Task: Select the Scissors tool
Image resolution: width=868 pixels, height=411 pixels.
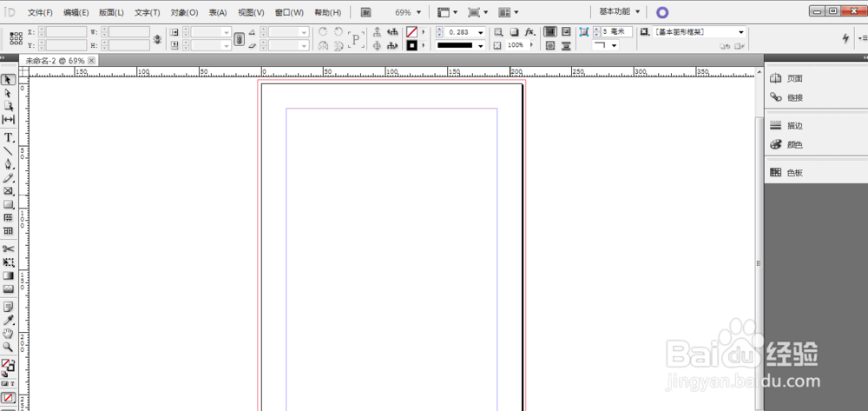Action: tap(8, 249)
